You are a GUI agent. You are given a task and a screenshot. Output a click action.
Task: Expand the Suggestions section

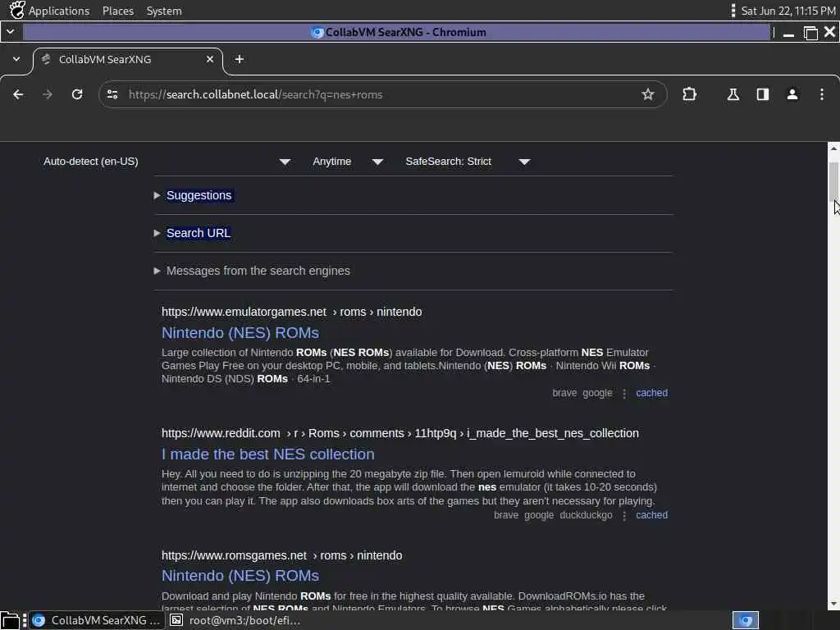(x=199, y=195)
